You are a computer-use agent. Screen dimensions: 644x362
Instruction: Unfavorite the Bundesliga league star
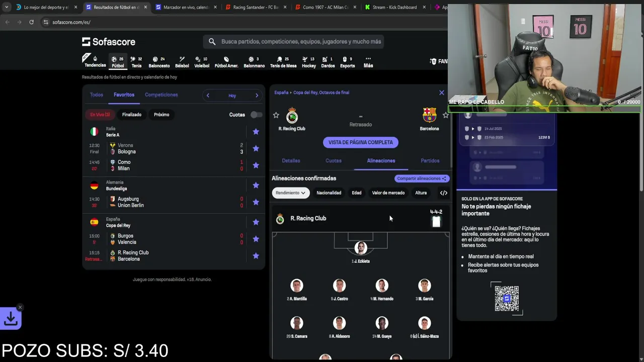tap(256, 186)
